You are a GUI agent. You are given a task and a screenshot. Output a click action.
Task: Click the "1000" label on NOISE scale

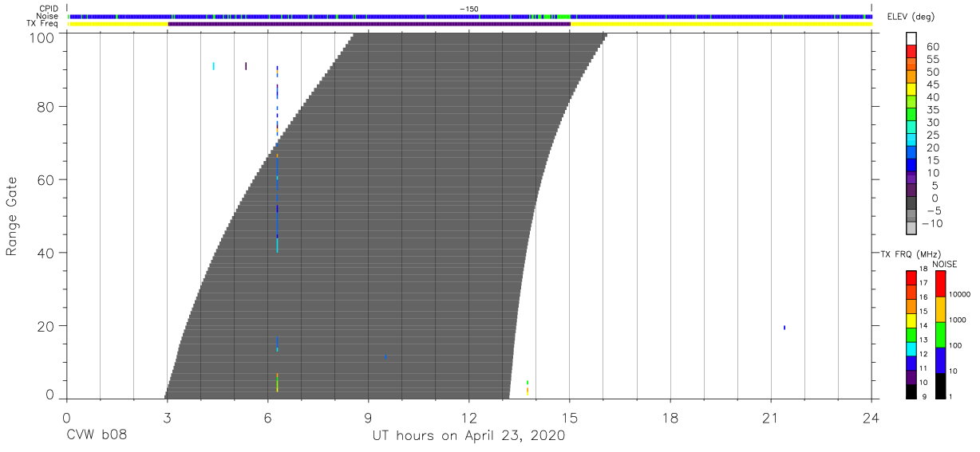tap(959, 320)
